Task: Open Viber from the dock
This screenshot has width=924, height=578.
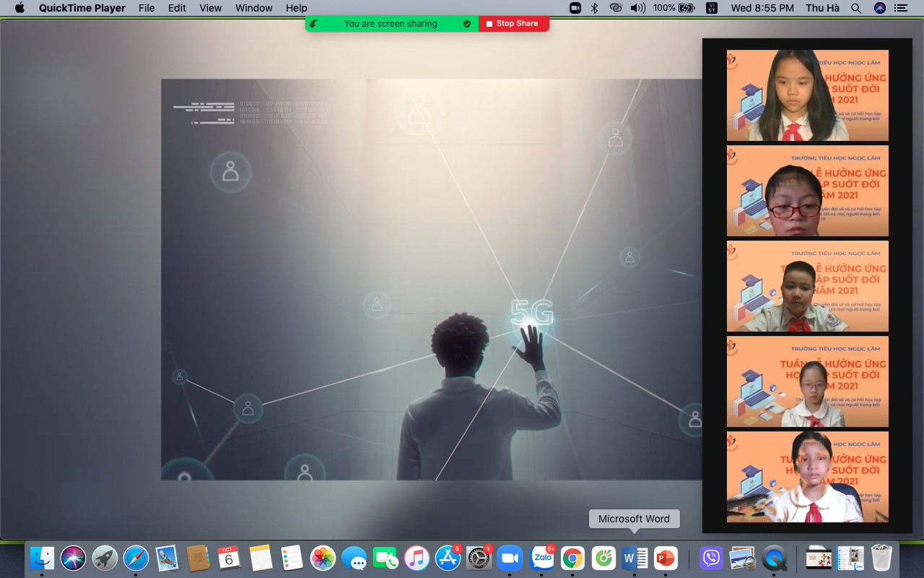Action: (711, 558)
